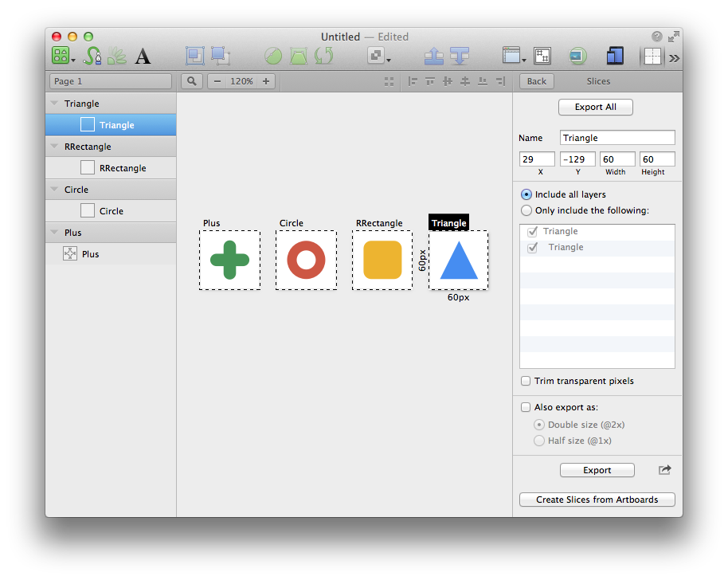Image resolution: width=728 pixels, height=580 pixels.
Task: Click the 120% zoom level
Action: click(241, 81)
